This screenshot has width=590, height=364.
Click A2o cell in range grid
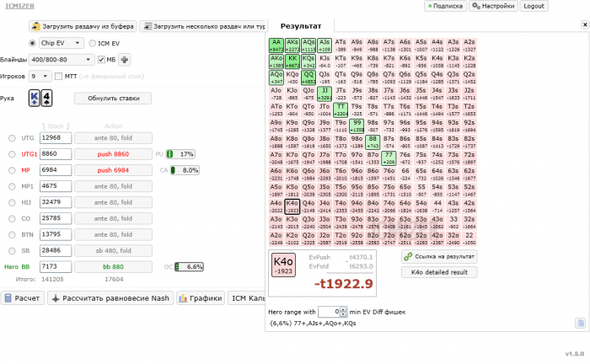click(x=276, y=238)
